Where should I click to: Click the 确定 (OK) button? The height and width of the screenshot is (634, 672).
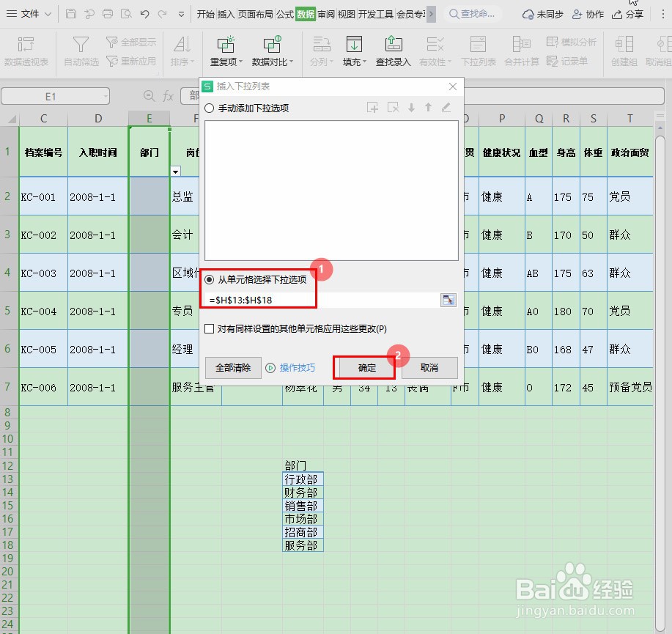pyautogui.click(x=367, y=368)
